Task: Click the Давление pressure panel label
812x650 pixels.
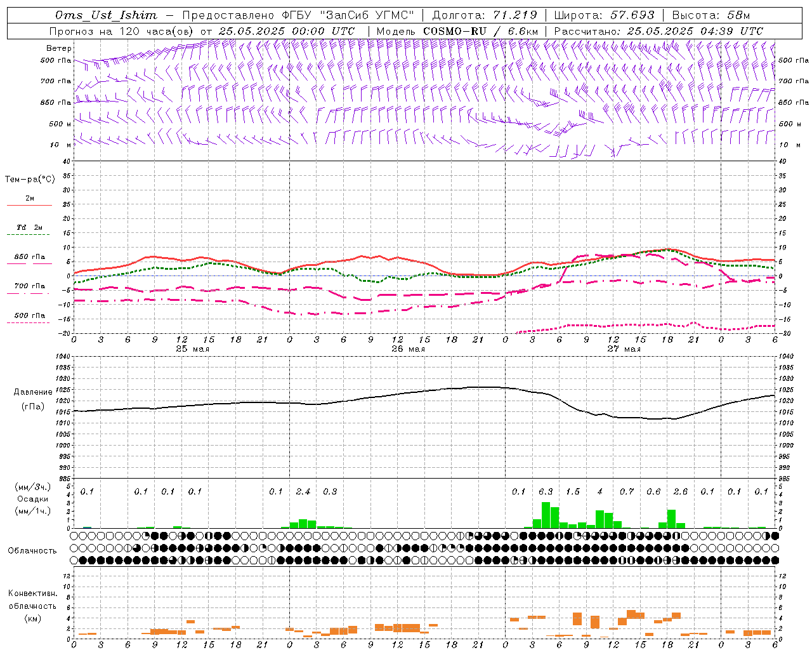Action: click(32, 392)
